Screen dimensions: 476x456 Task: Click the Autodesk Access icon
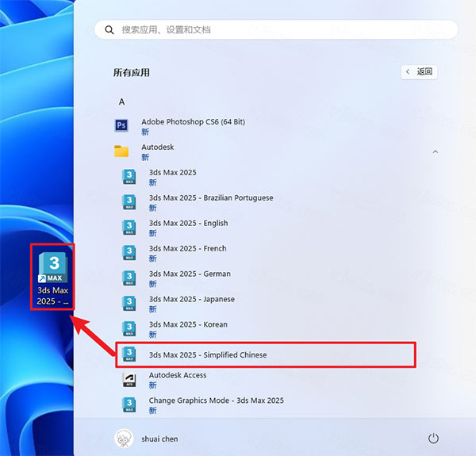pos(129,380)
